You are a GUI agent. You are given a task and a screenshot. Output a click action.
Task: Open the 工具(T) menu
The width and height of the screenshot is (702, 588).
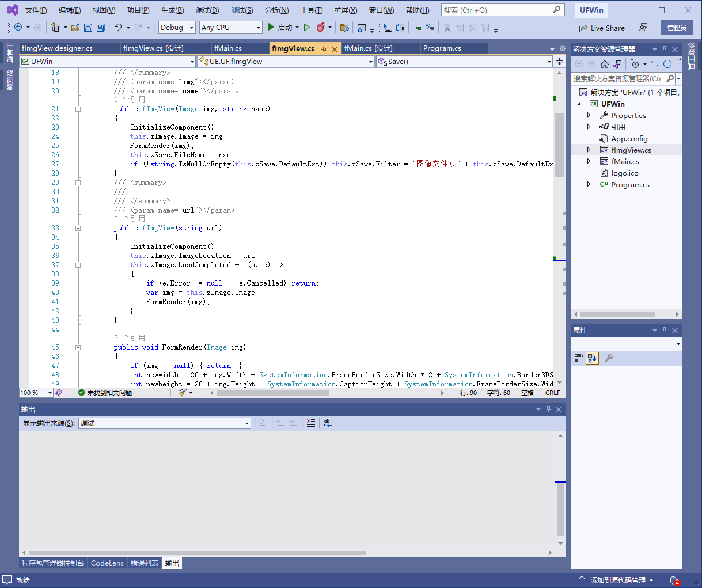pyautogui.click(x=312, y=10)
